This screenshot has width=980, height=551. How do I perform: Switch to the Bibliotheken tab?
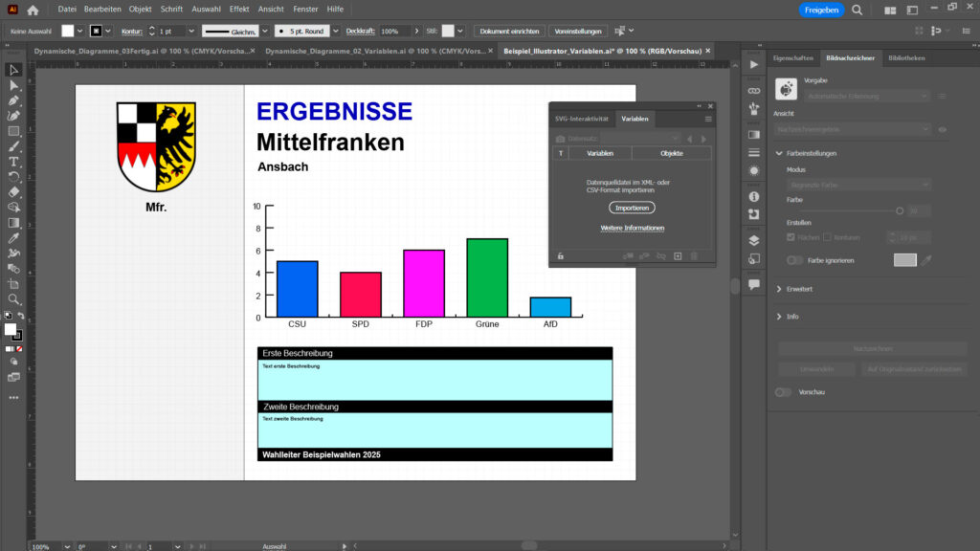(906, 58)
